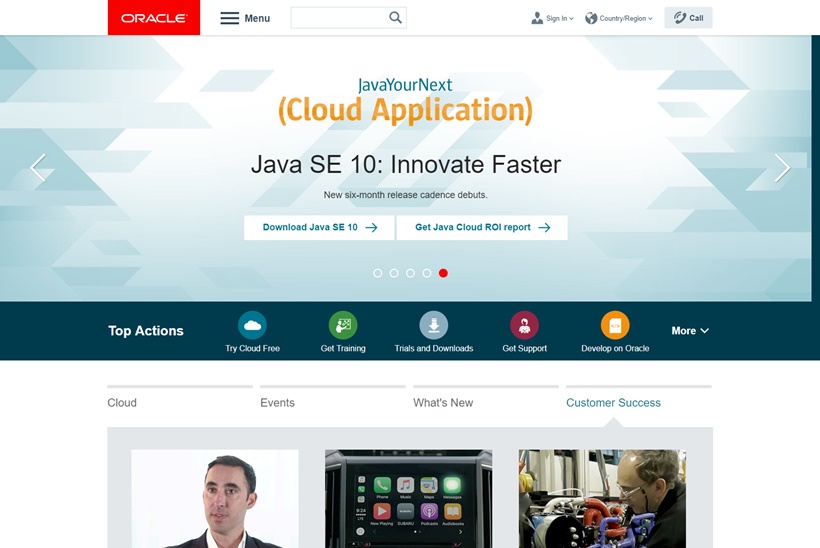Open the Develop on Oracle link text
820x548 pixels.
tap(615, 348)
